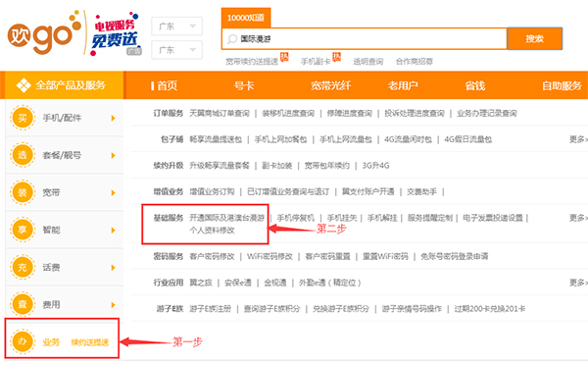The width and height of the screenshot is (588, 365).
Task: Open the 自助服务 nav tab
Action: [x=562, y=85]
